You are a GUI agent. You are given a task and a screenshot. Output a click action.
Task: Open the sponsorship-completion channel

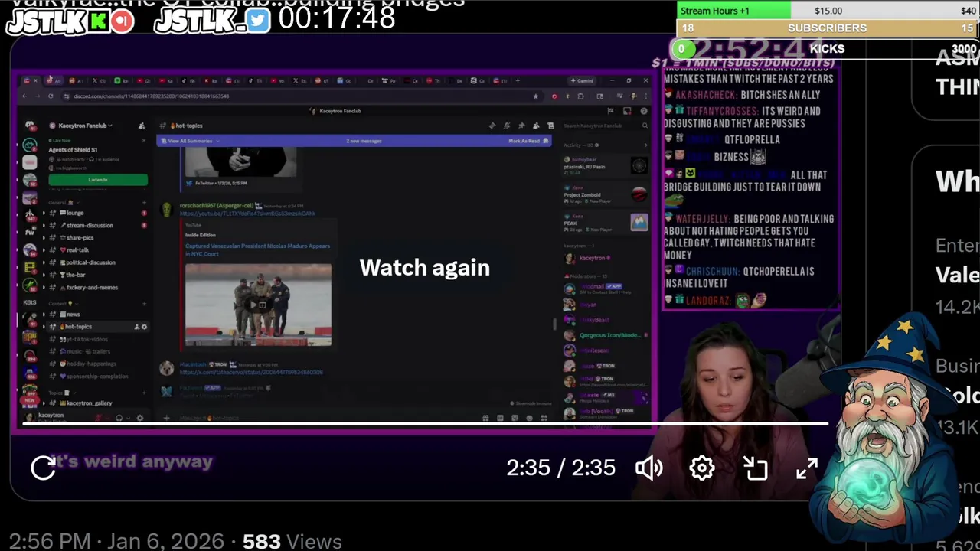96,376
